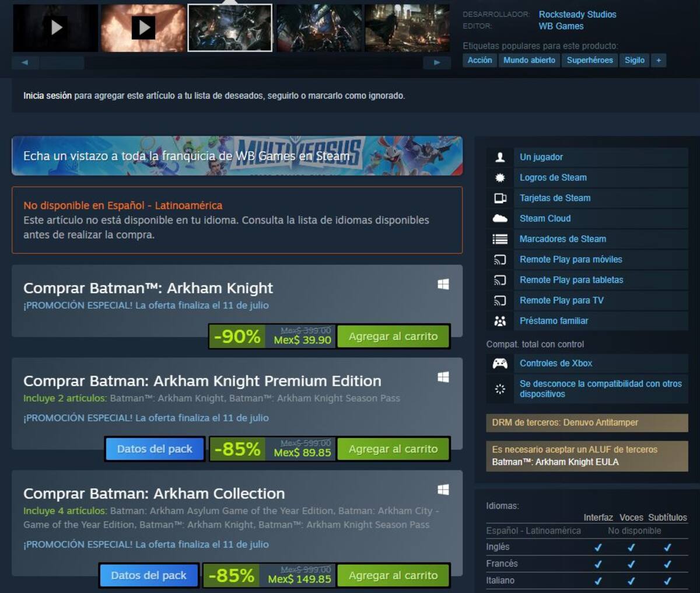
Task: Open Marcadores de Steam link
Action: coord(563,239)
